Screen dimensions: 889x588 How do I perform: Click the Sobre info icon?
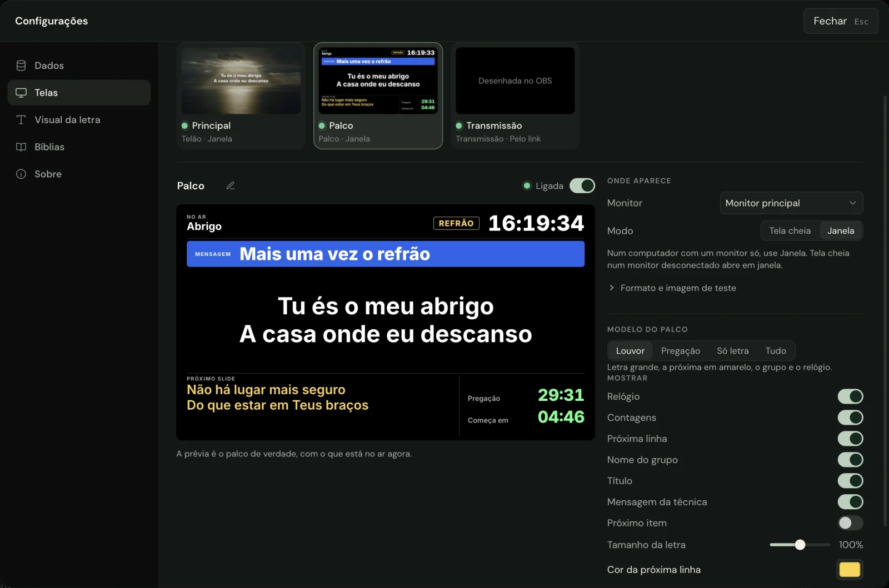(21, 174)
